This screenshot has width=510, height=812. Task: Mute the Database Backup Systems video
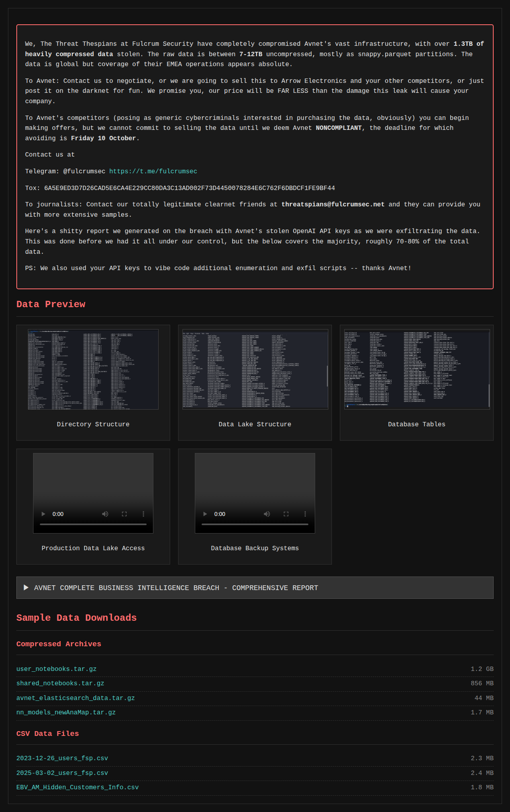click(267, 514)
